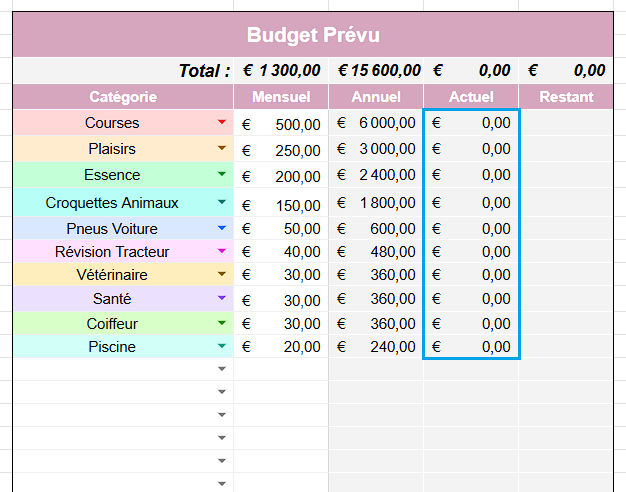Select the Budget Prévu title cell
The height and width of the screenshot is (492, 626).
click(313, 37)
